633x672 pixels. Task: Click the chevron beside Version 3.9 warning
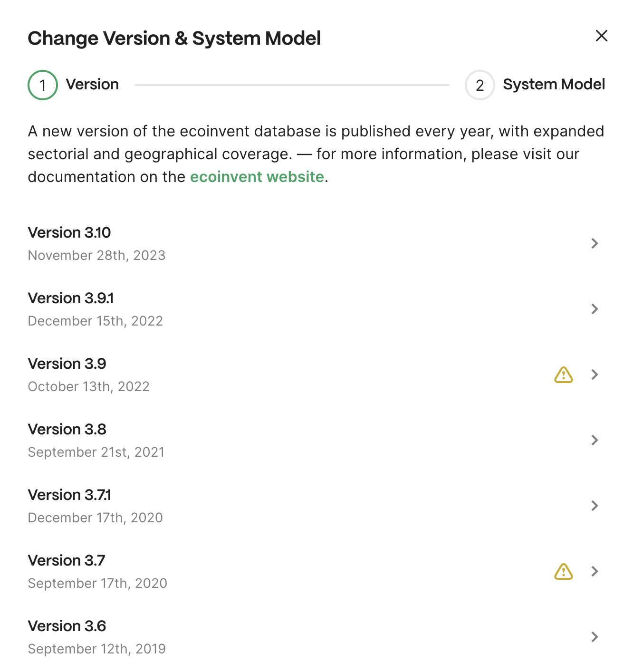pyautogui.click(x=595, y=374)
